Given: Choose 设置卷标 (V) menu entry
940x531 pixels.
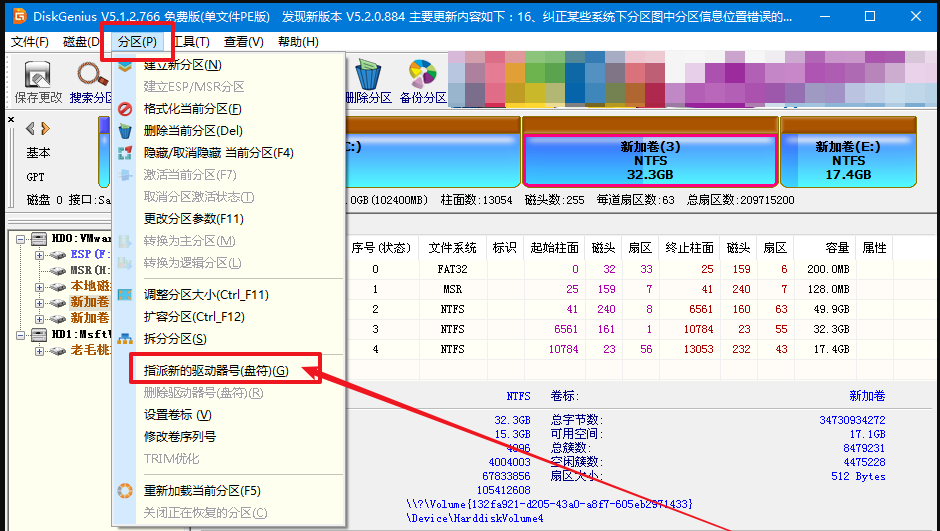Looking at the screenshot, I should click(x=229, y=415).
